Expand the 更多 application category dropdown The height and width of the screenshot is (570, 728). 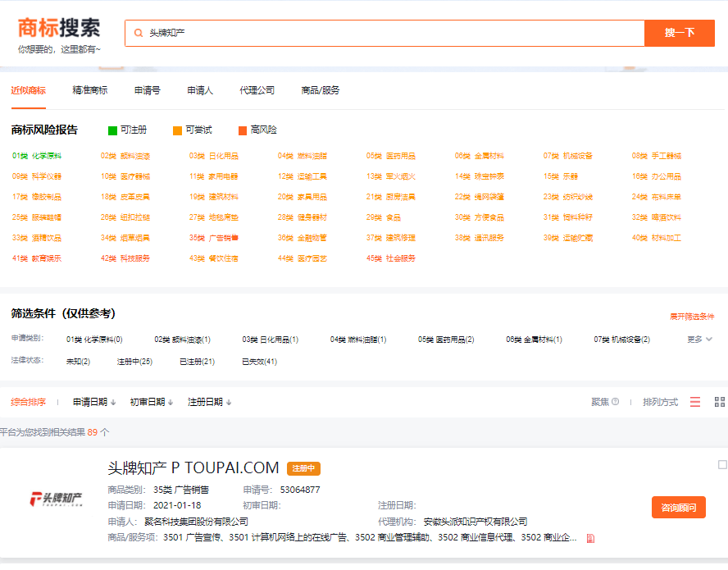699,340
